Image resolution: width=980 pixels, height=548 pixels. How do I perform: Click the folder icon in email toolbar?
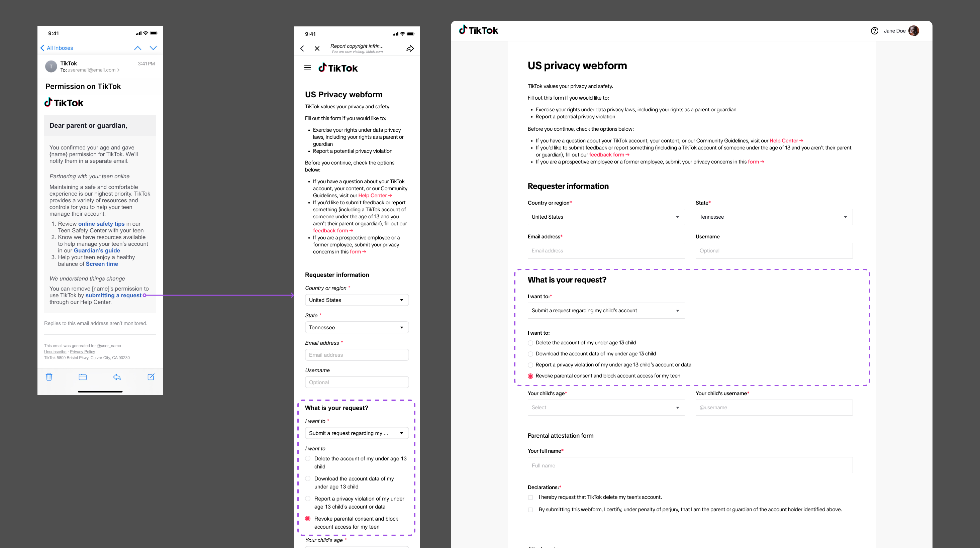click(83, 377)
